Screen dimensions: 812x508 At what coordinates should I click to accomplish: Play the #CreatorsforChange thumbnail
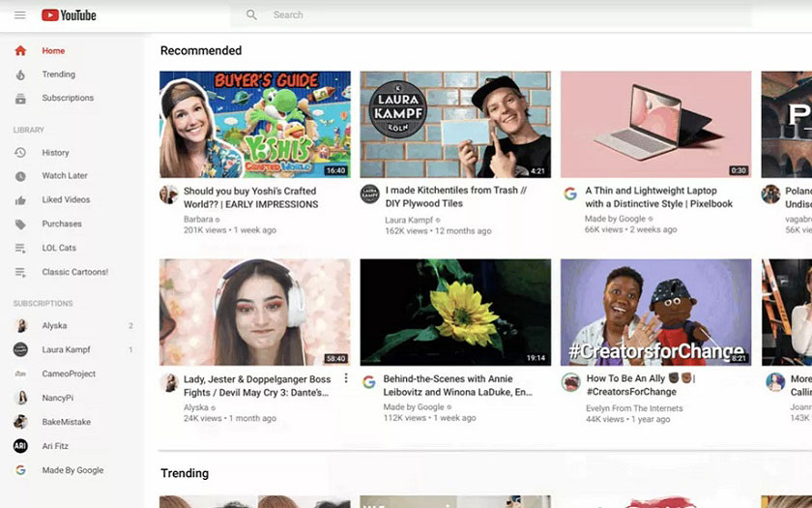tap(655, 313)
